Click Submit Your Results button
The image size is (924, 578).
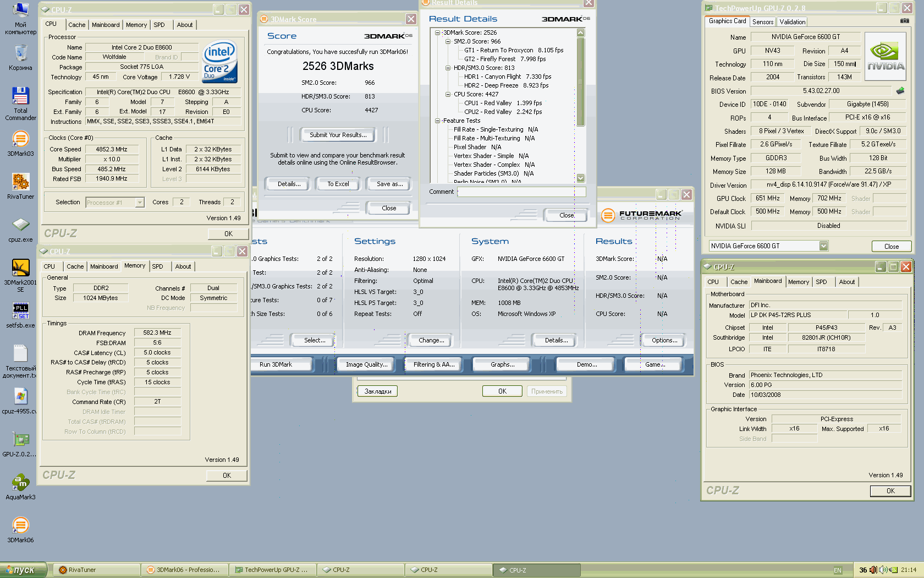click(x=338, y=135)
